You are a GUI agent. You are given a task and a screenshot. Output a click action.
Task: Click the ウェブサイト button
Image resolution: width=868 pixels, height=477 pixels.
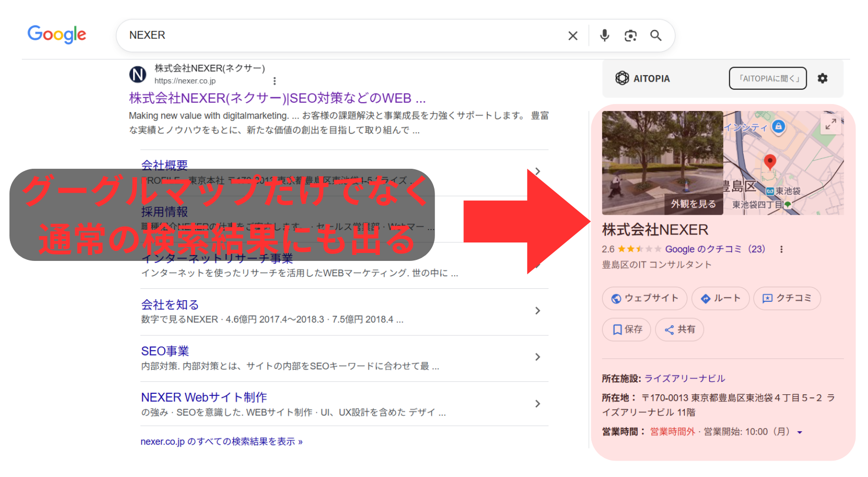click(645, 298)
